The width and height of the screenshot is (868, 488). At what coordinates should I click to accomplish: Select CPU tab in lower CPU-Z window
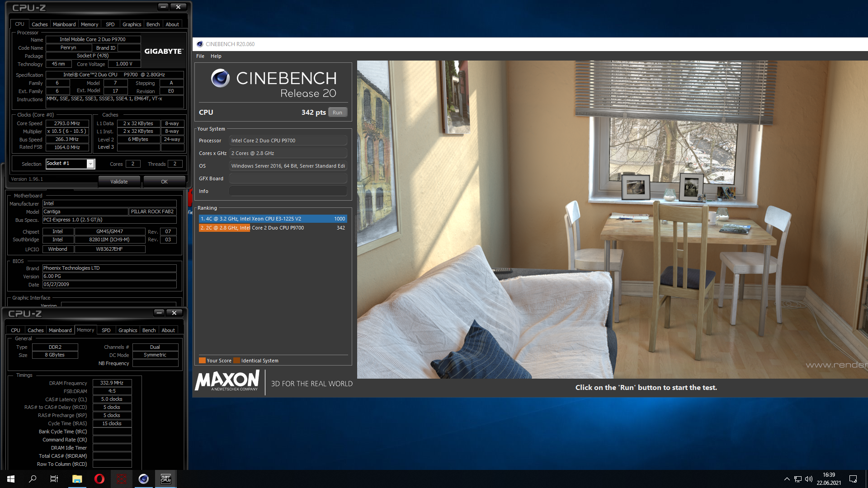15,330
